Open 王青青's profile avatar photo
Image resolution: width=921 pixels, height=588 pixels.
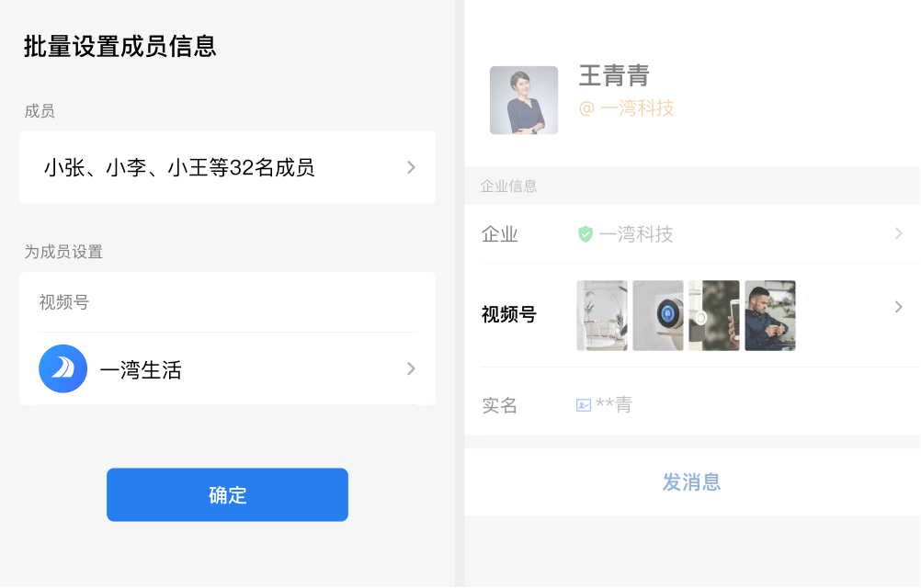(523, 100)
